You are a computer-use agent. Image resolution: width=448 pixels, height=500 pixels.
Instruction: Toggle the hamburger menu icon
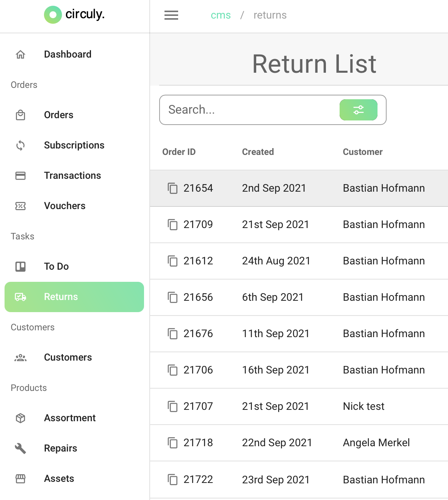(x=171, y=15)
